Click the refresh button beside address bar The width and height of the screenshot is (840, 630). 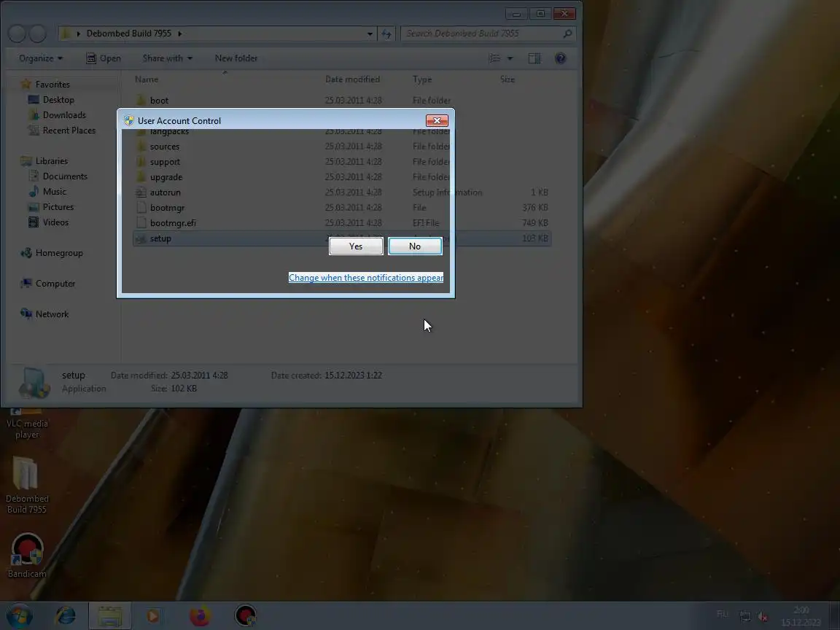[386, 34]
